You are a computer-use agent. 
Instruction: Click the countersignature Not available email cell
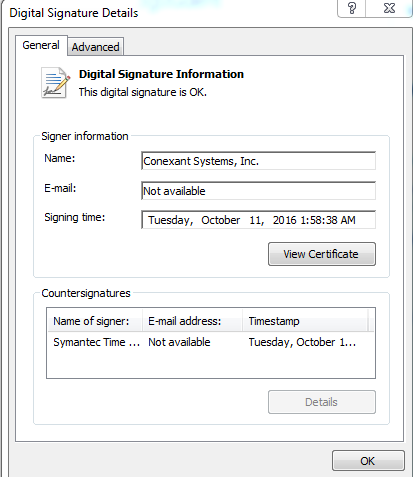pyautogui.click(x=179, y=342)
